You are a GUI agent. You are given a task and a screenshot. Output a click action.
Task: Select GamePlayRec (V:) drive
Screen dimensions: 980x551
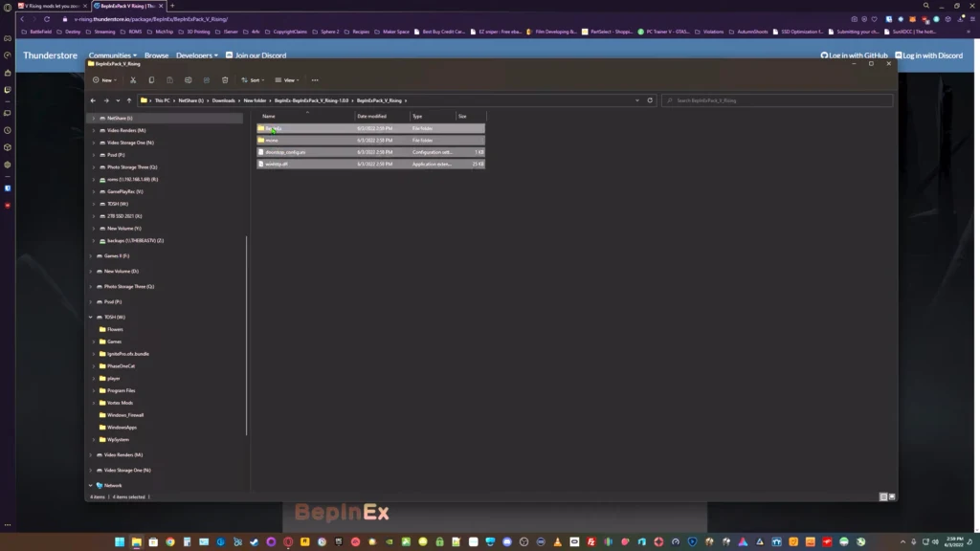(x=125, y=191)
